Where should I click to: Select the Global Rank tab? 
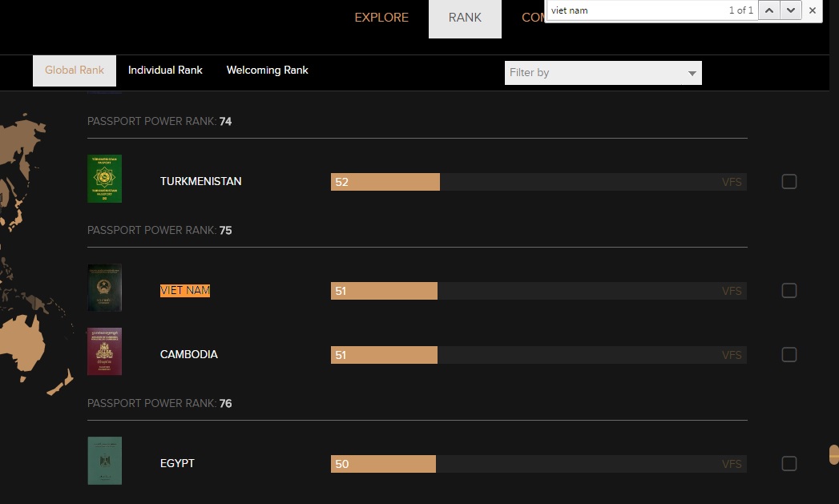pyautogui.click(x=75, y=71)
